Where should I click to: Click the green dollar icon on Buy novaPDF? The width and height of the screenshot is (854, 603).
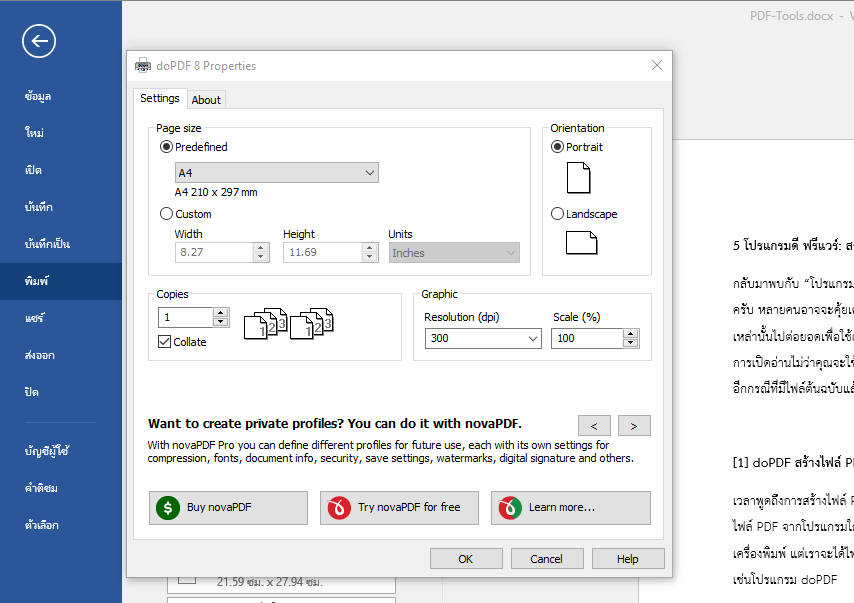pos(168,508)
